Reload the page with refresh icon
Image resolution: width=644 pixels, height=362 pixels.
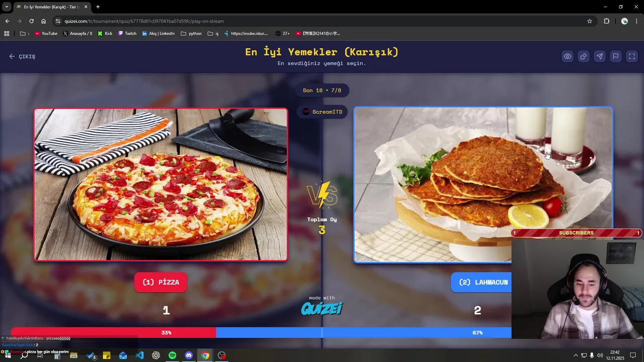click(x=31, y=21)
